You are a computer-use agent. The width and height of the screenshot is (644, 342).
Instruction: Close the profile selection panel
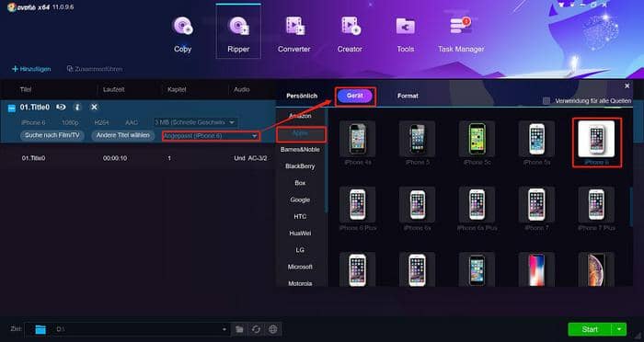[627, 85]
